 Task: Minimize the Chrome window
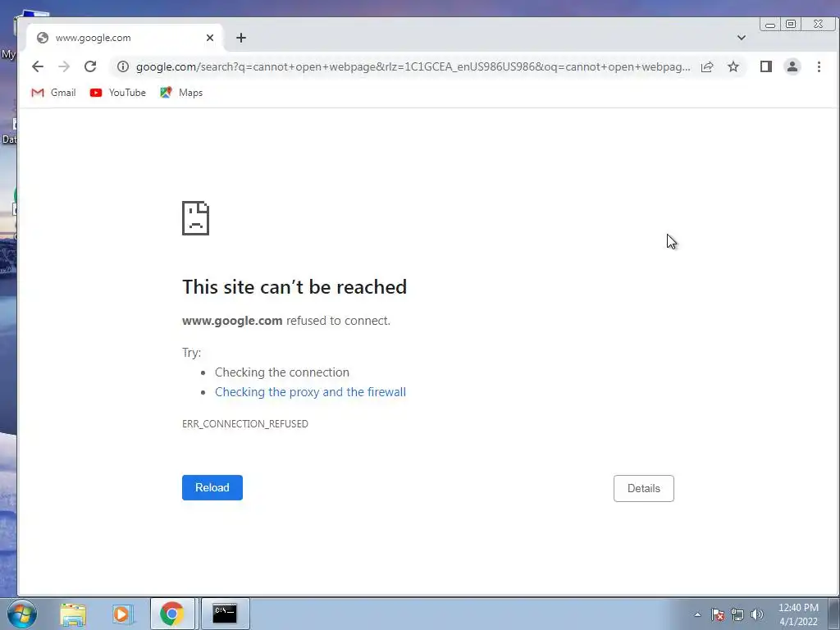(770, 24)
